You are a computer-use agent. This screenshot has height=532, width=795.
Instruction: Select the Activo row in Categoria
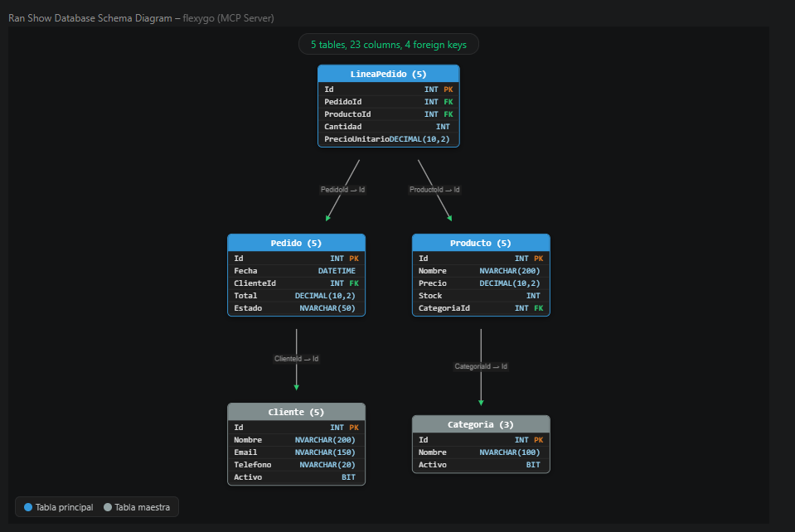(x=481, y=465)
